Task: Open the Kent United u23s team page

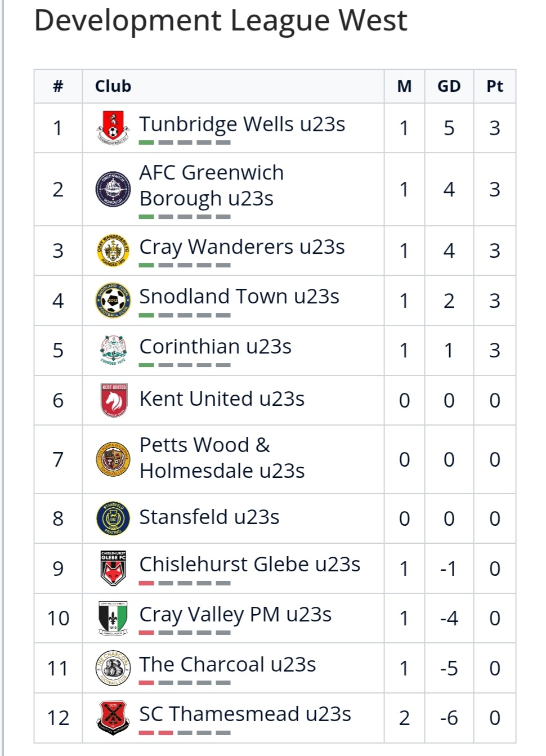Action: point(222,399)
